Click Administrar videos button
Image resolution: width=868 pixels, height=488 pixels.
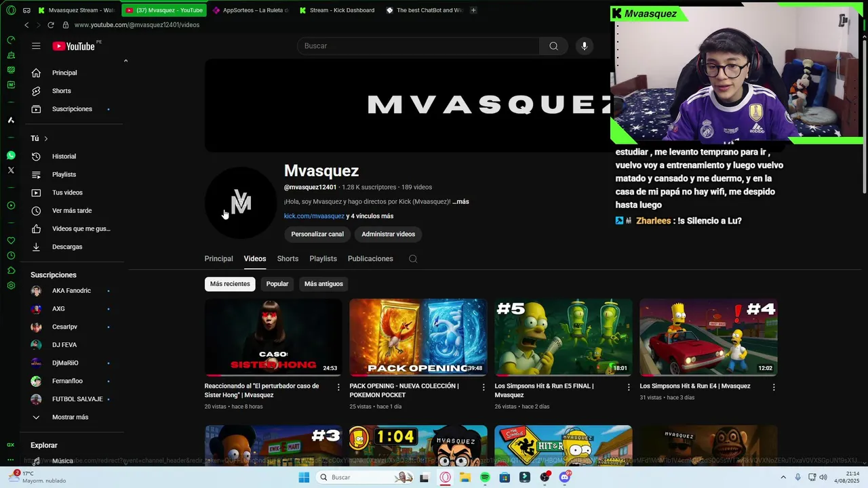point(388,235)
